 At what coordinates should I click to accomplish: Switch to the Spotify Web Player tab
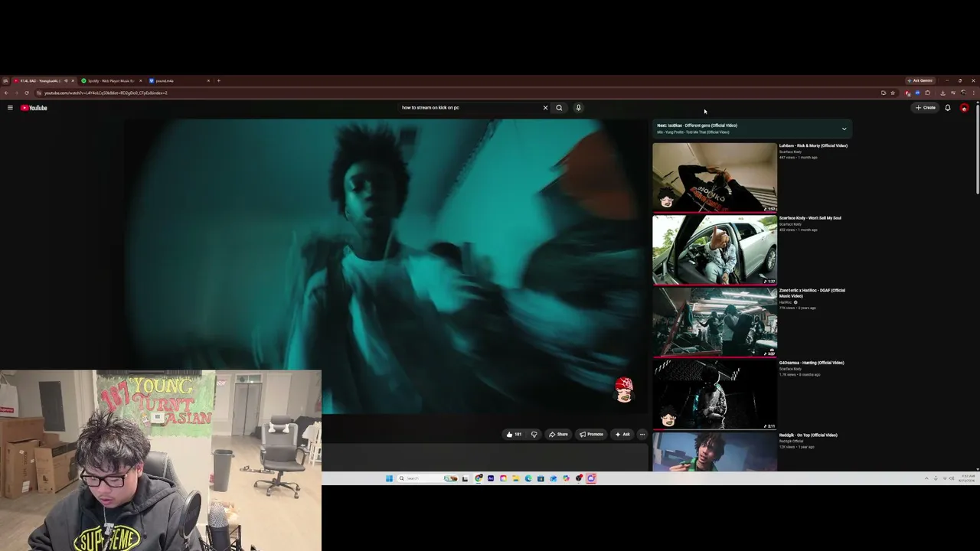point(110,80)
